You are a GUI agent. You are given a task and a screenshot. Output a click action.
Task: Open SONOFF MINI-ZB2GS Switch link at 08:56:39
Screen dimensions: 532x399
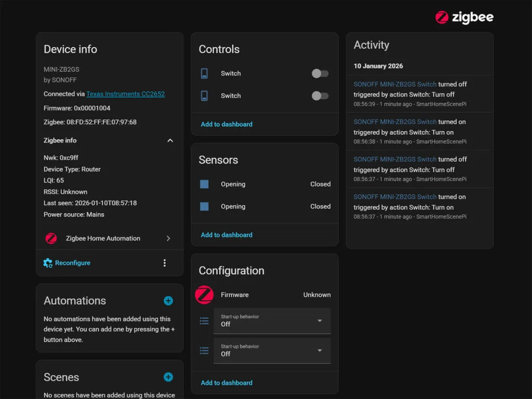coord(395,84)
